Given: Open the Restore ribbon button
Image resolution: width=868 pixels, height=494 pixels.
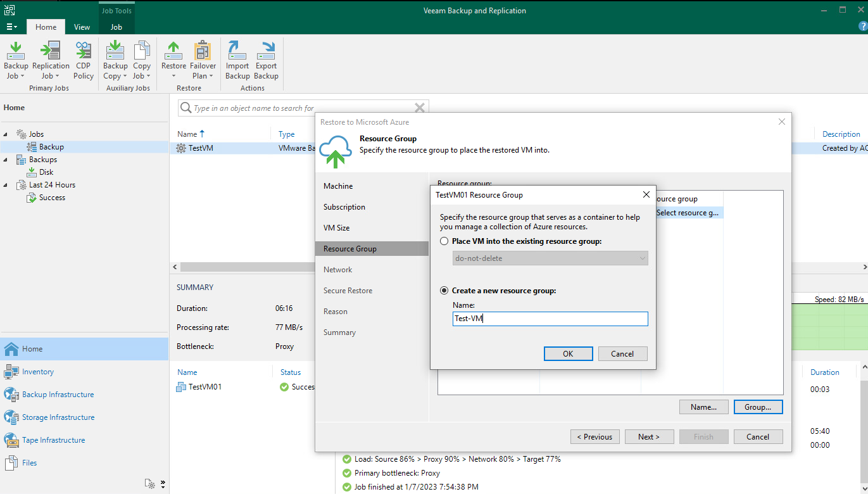Looking at the screenshot, I should 173,61.
